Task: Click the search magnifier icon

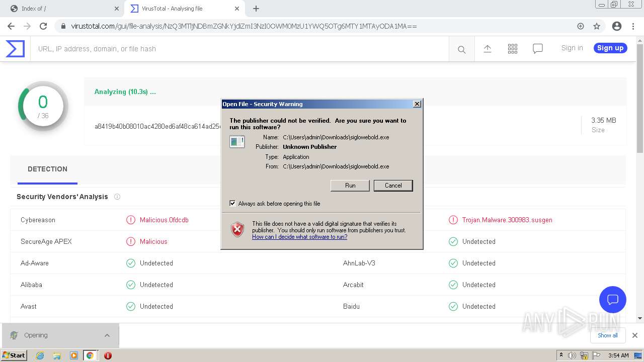Action: pyautogui.click(x=461, y=49)
